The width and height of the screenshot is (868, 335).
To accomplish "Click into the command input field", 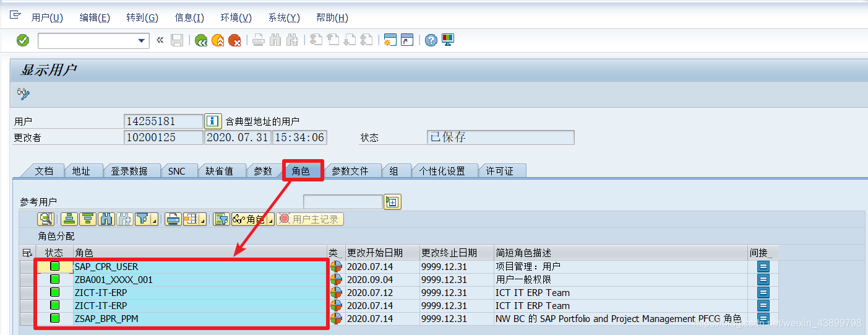I will 87,41.
